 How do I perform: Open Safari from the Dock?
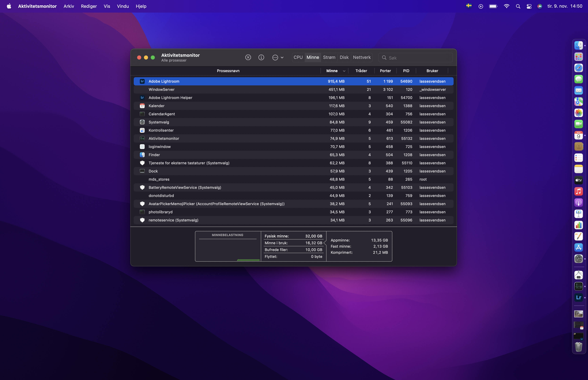point(578,68)
